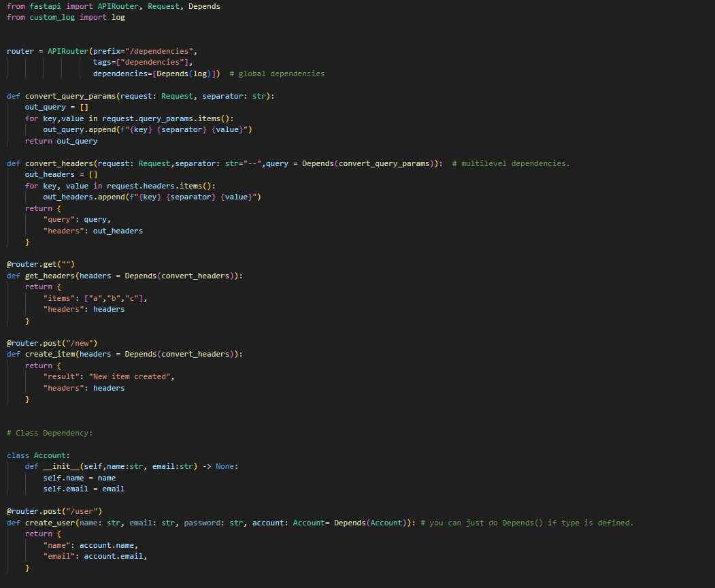715x588 pixels.
Task: Select the '@router.get("")' decorator
Action: [x=41, y=264]
